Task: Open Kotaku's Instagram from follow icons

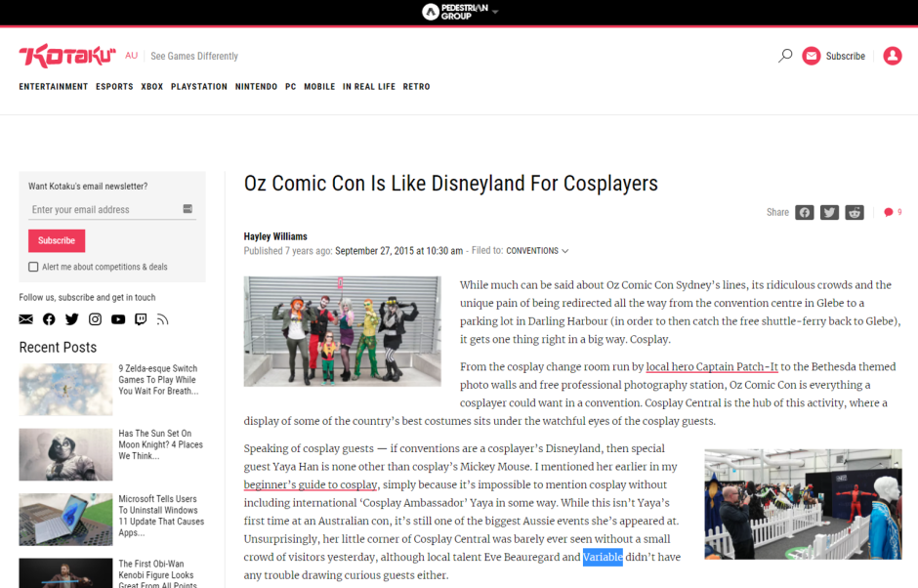Action: [95, 319]
